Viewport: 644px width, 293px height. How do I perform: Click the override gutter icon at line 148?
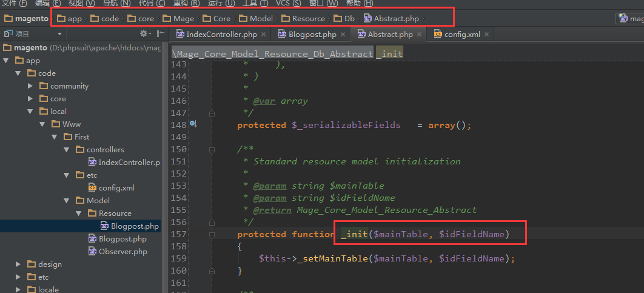[x=193, y=124]
